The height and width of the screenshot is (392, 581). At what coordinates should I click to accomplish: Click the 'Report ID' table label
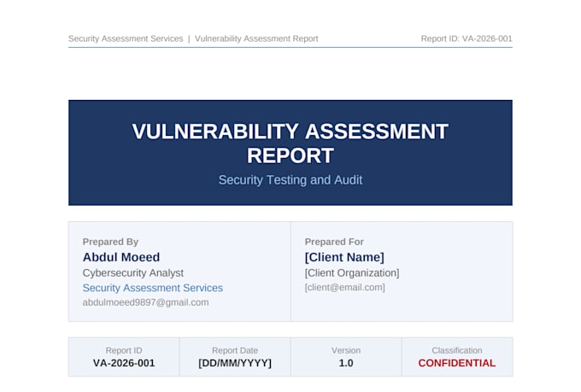124,350
